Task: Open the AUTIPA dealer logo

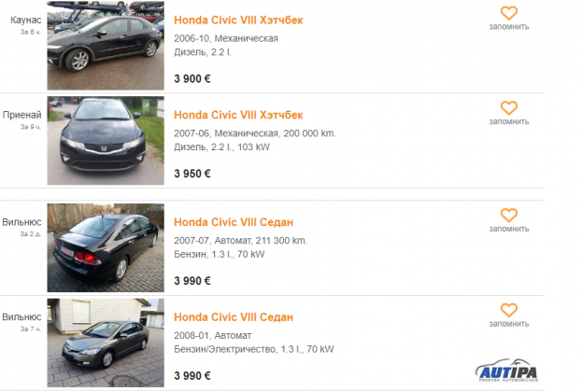Action: click(x=506, y=371)
